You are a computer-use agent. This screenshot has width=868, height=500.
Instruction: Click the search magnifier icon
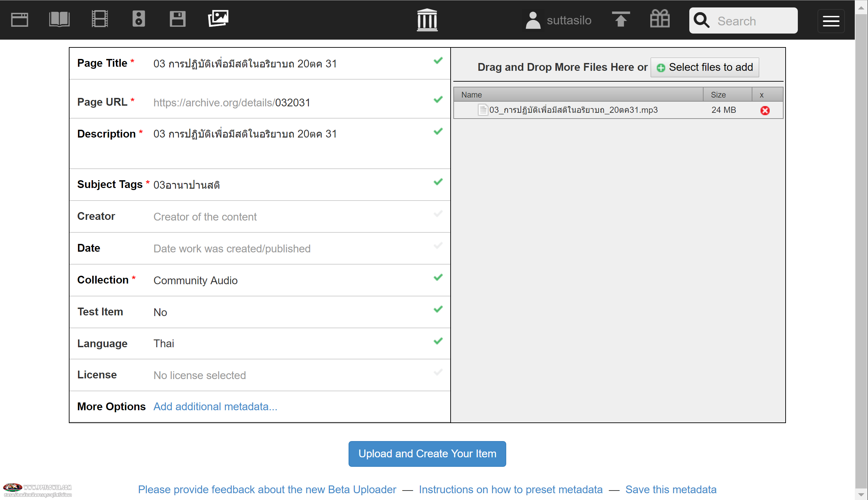(x=701, y=20)
